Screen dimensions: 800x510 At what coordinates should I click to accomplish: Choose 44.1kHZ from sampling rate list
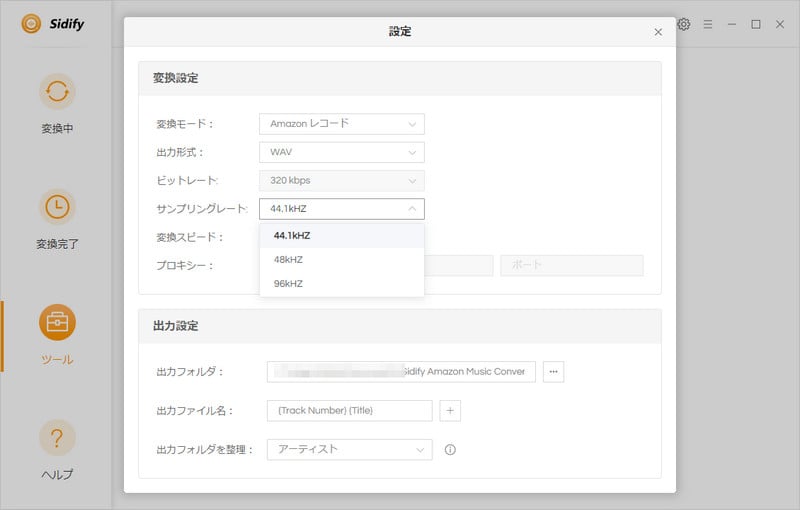342,236
